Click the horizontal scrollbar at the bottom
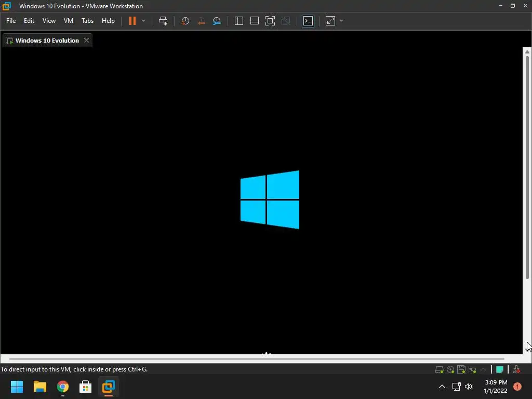This screenshot has height=399, width=532. tap(257, 358)
